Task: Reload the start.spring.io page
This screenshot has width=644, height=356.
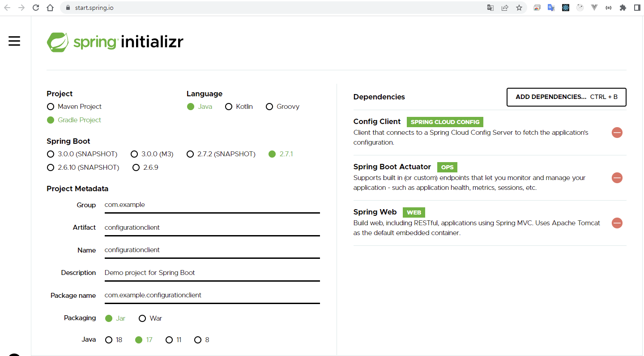Action: tap(36, 8)
